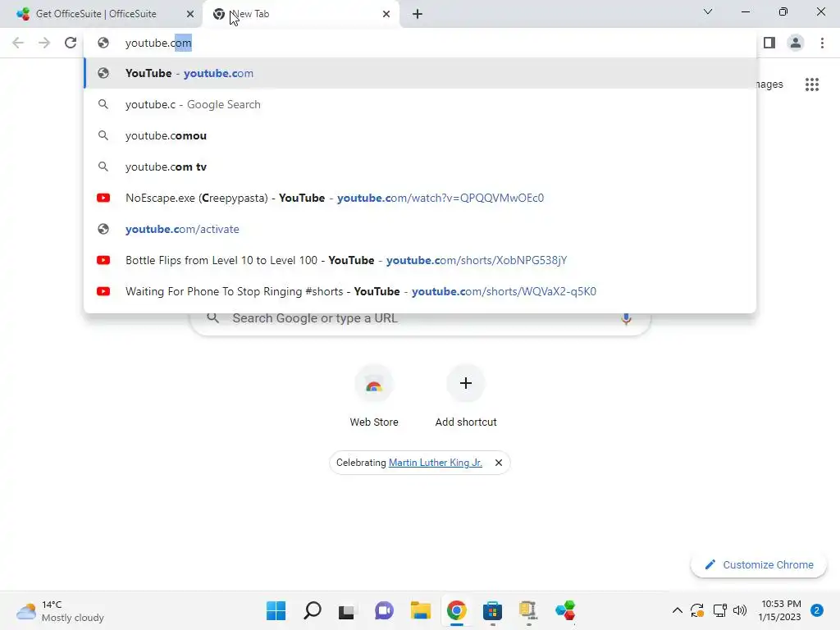Click the Add shortcut plus icon
This screenshot has height=630, width=840.
tap(466, 383)
